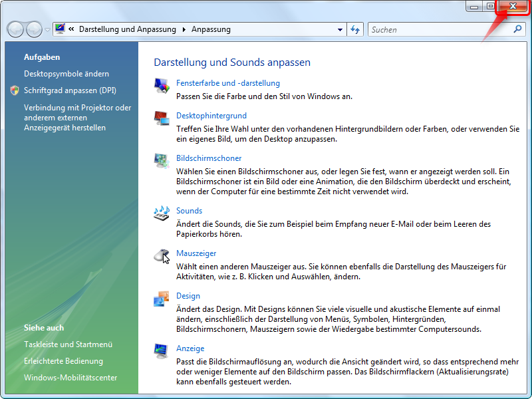Viewport: 532px width, 399px height.
Task: Click the Desktophintergrund picture icon
Action: pyautogui.click(x=162, y=118)
